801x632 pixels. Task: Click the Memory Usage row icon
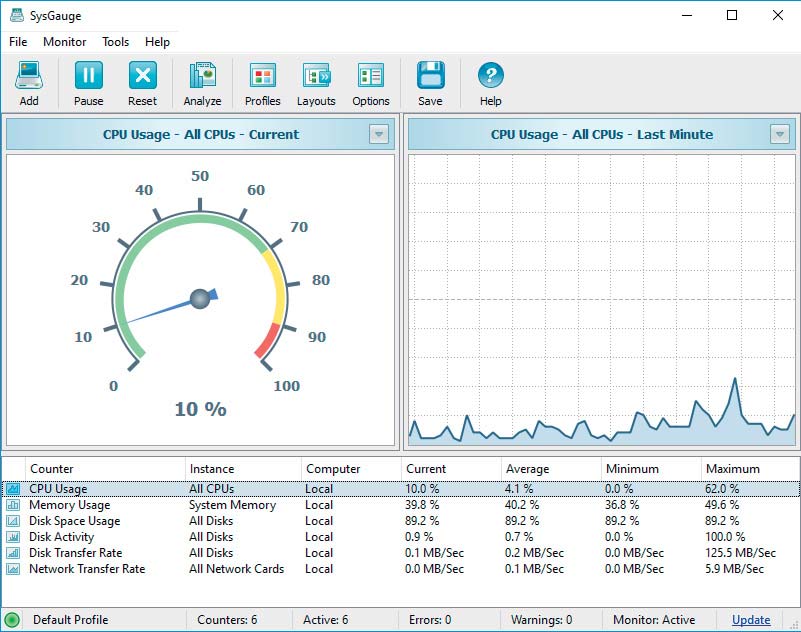click(x=13, y=505)
